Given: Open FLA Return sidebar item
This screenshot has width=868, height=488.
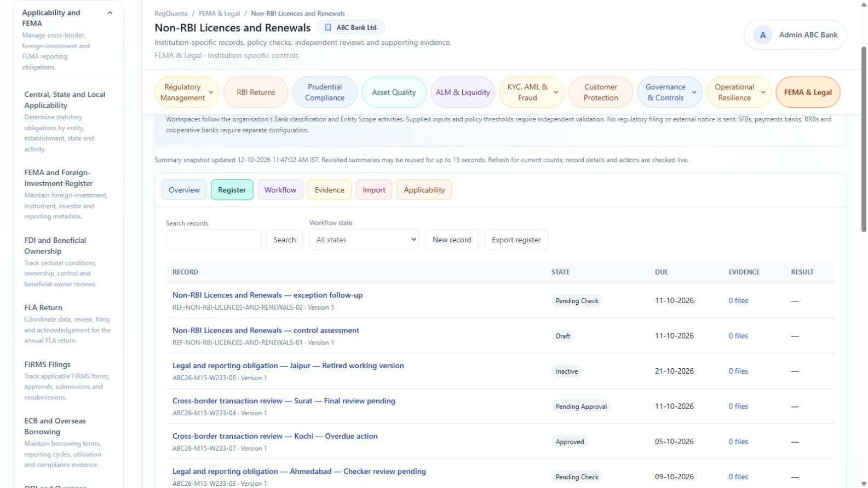Looking at the screenshot, I should coord(68,323).
